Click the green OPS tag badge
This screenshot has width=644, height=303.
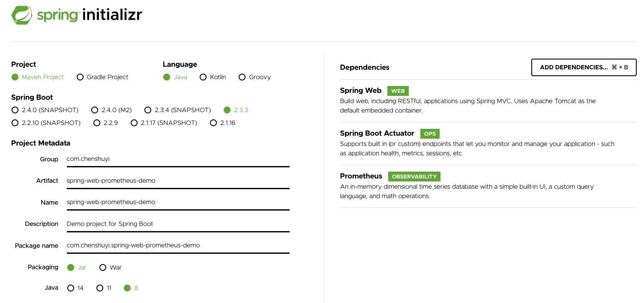point(430,134)
